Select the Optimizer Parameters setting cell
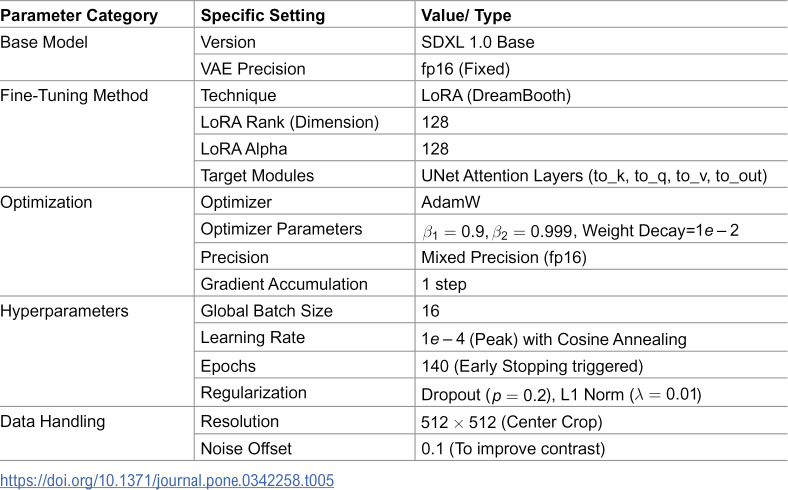 [x=305, y=229]
